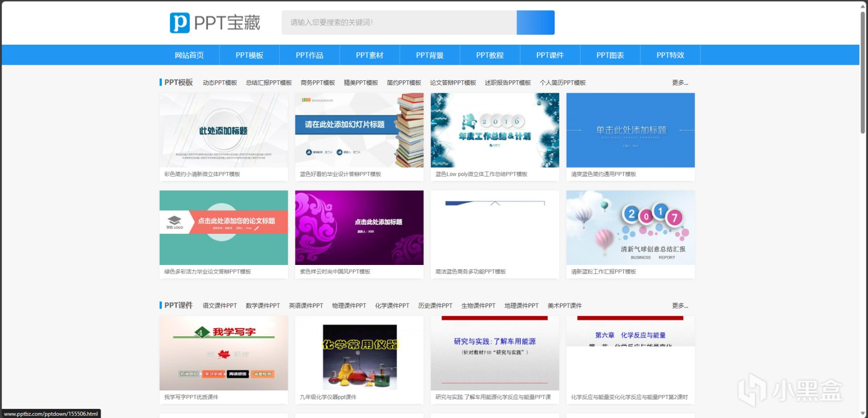
Task: Open the 语文课件PPT category link
Action: point(220,306)
